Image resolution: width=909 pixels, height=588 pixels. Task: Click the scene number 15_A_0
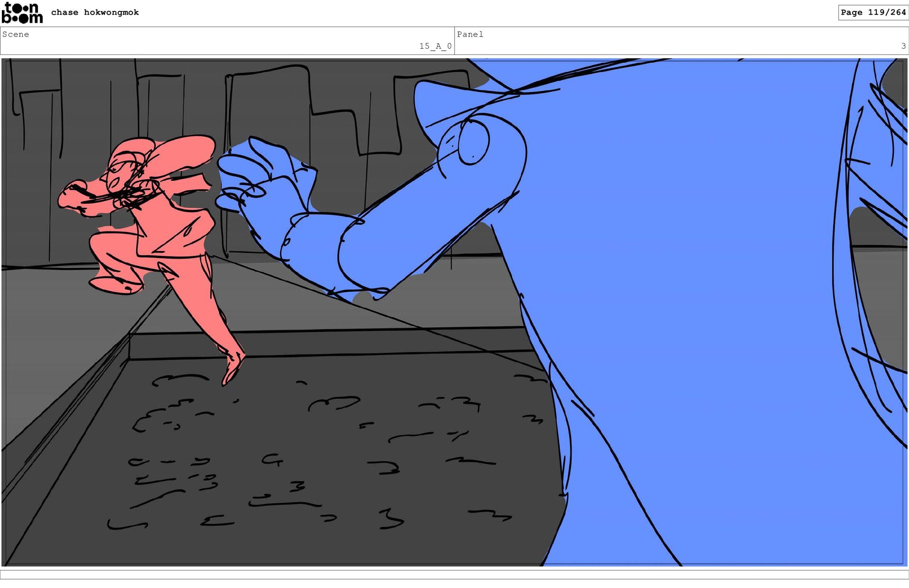pyautogui.click(x=435, y=46)
